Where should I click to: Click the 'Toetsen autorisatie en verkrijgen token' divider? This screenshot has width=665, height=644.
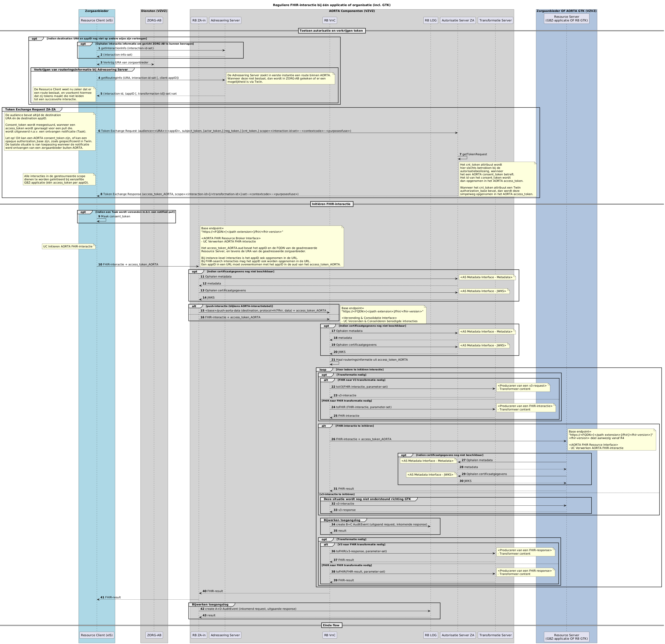331,31
